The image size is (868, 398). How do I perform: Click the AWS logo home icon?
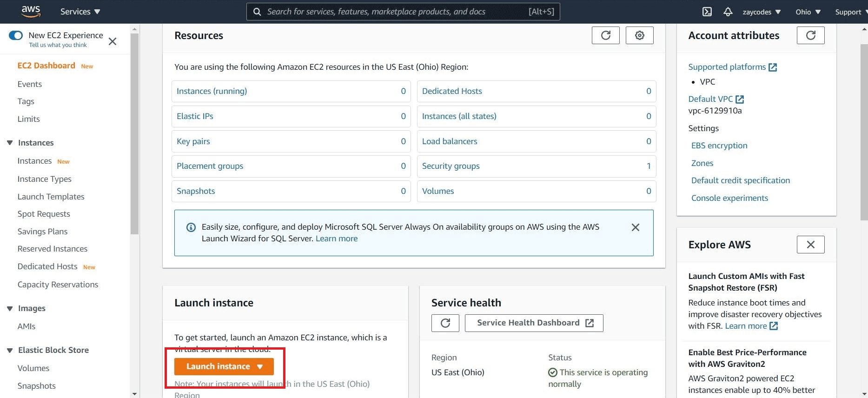(x=31, y=11)
